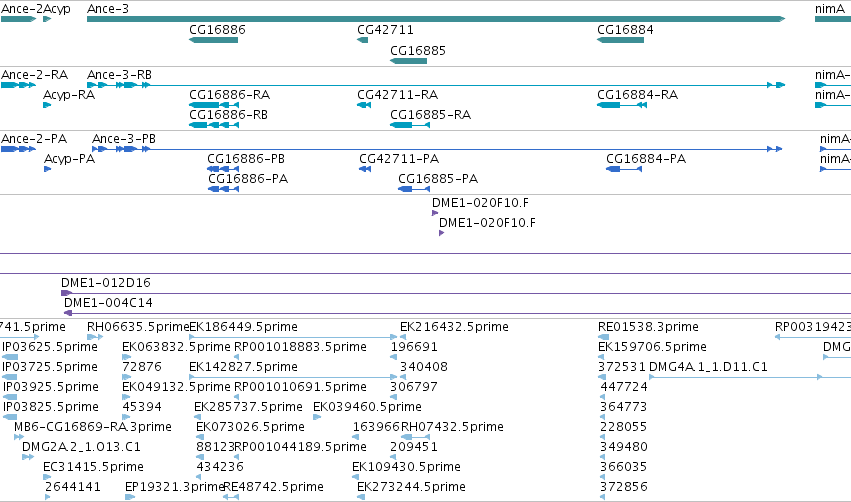Viewport: 851px width, 502px height.
Task: Click the Ance-2 gene label
Action: [x=21, y=9]
